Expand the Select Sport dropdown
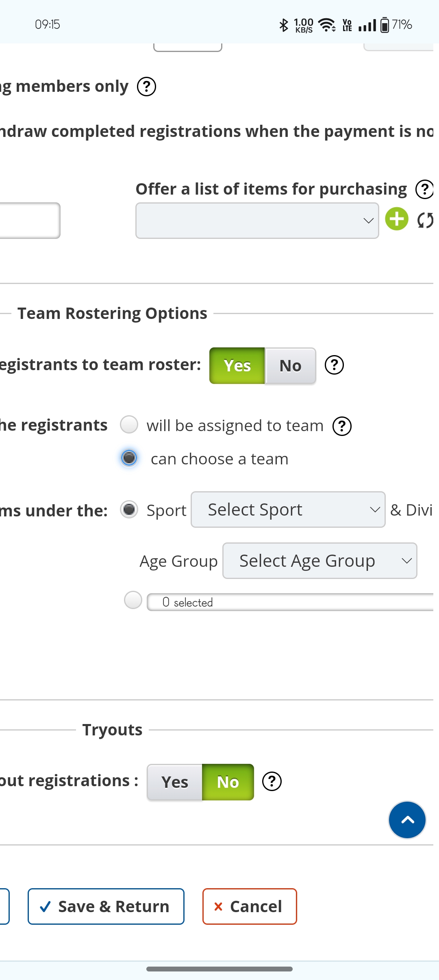The height and width of the screenshot is (980, 439). coord(288,510)
